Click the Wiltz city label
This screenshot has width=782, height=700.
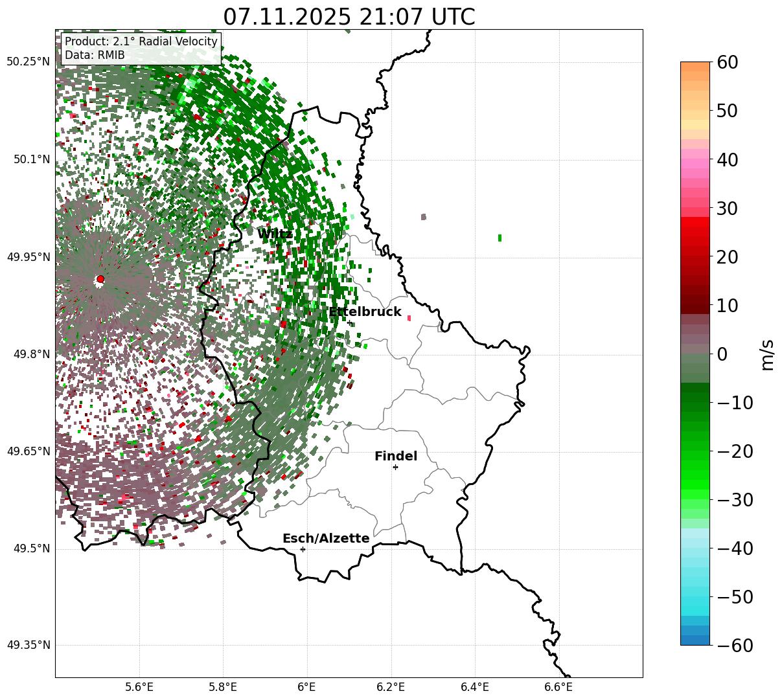click(275, 234)
